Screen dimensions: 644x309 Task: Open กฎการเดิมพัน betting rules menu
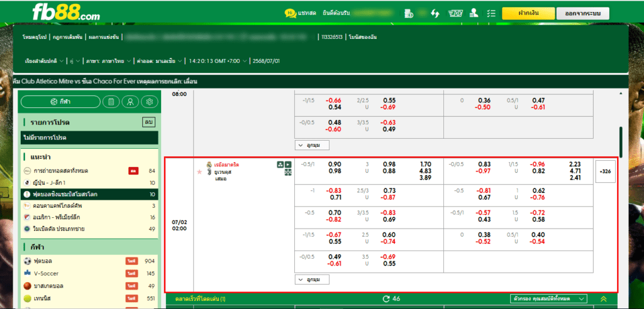[68, 37]
